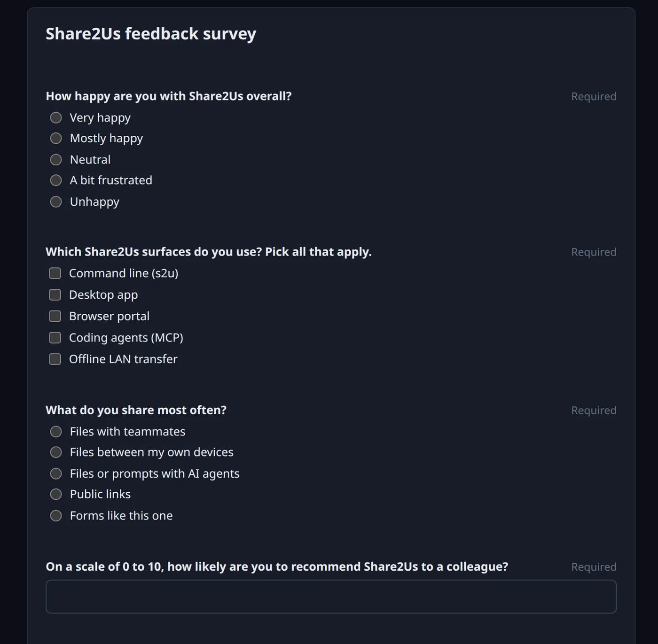Screen dimensions: 658x644
Task: Check Coding agents (MCP) option
Action: pos(55,338)
